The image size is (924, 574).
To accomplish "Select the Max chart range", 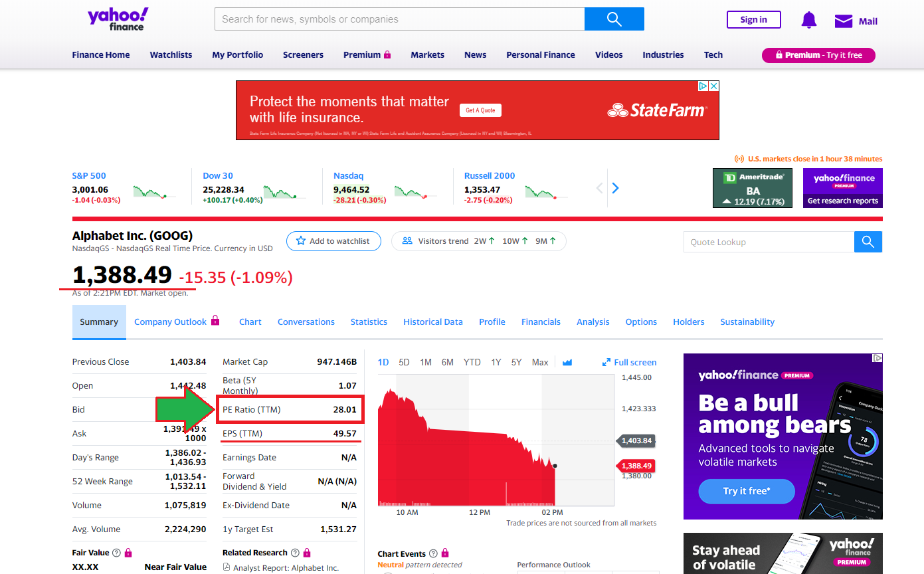I will tap(540, 362).
